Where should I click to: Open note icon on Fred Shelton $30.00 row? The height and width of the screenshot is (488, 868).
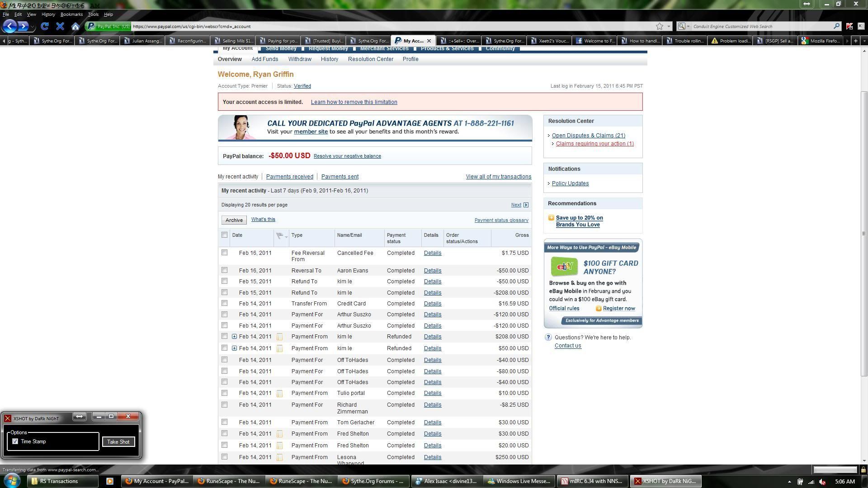pyautogui.click(x=279, y=434)
